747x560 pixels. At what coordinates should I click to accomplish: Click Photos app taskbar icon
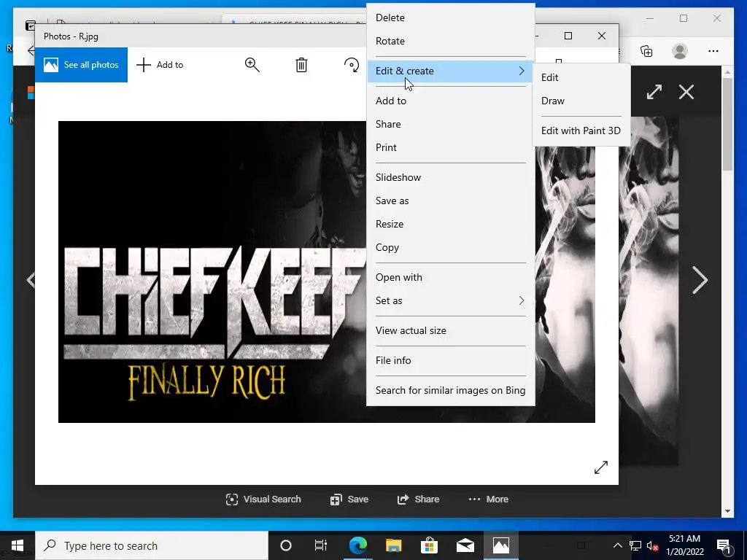click(x=500, y=545)
